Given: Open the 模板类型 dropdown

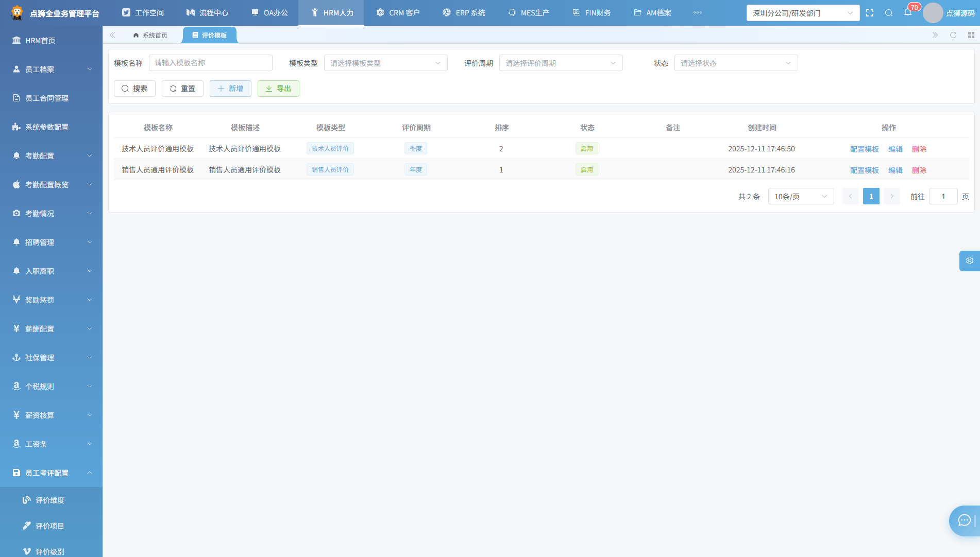Looking at the screenshot, I should (386, 63).
